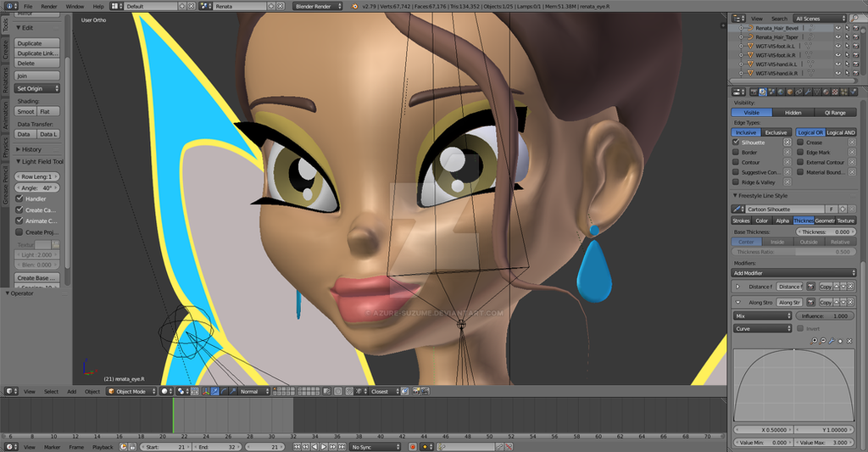Viewport: 868px width, 452px height.
Task: Open the Modifiers wrench properties tab
Action: (808, 92)
